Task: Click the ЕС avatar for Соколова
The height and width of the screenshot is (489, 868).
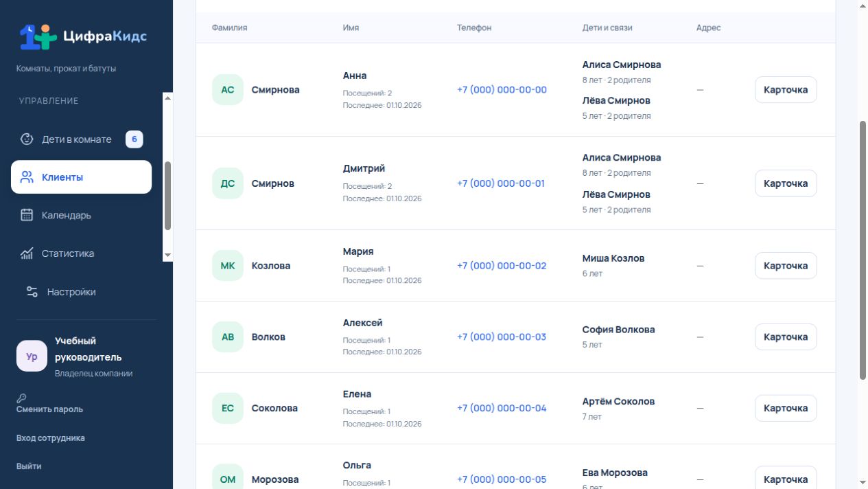Action: point(228,408)
